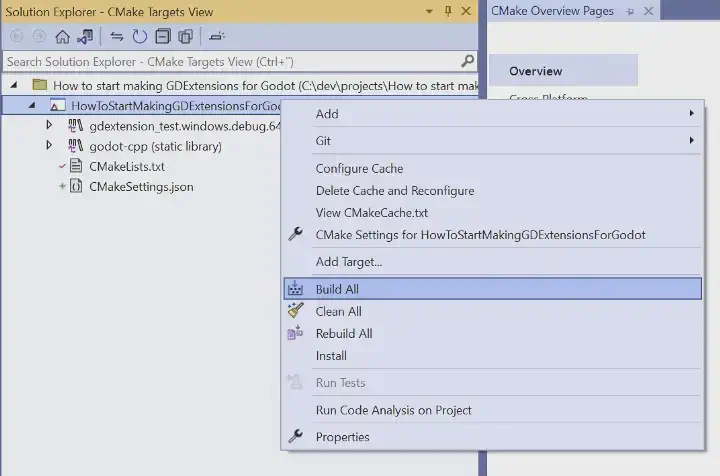This screenshot has height=476, width=720.
Task: Click the Refresh toolbar icon
Action: point(140,36)
